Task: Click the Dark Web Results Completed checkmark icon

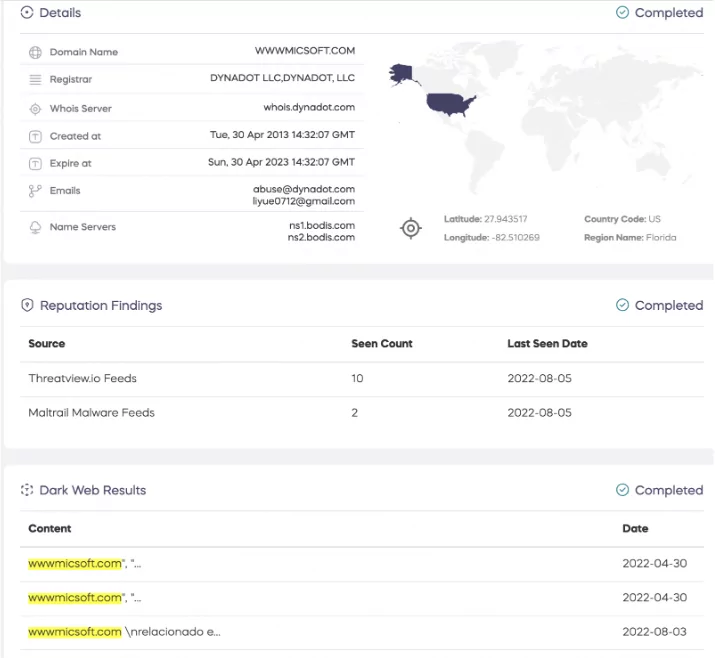Action: [622, 490]
